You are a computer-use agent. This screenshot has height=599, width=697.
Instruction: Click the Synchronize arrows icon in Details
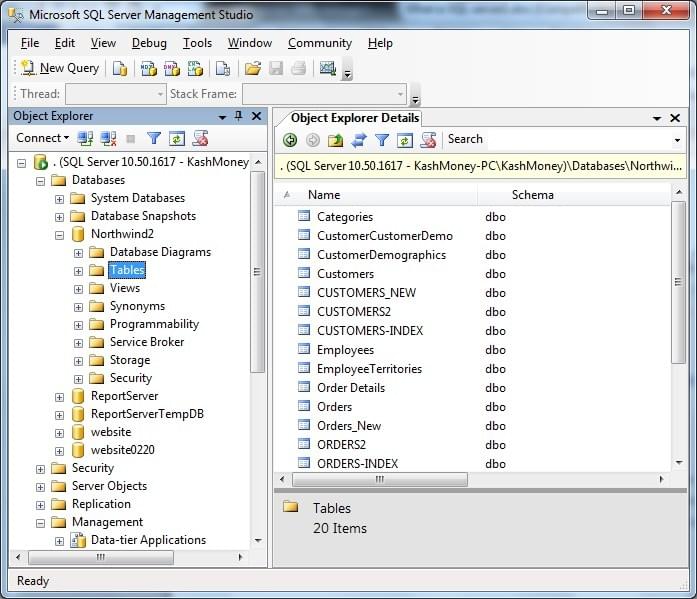(x=359, y=140)
